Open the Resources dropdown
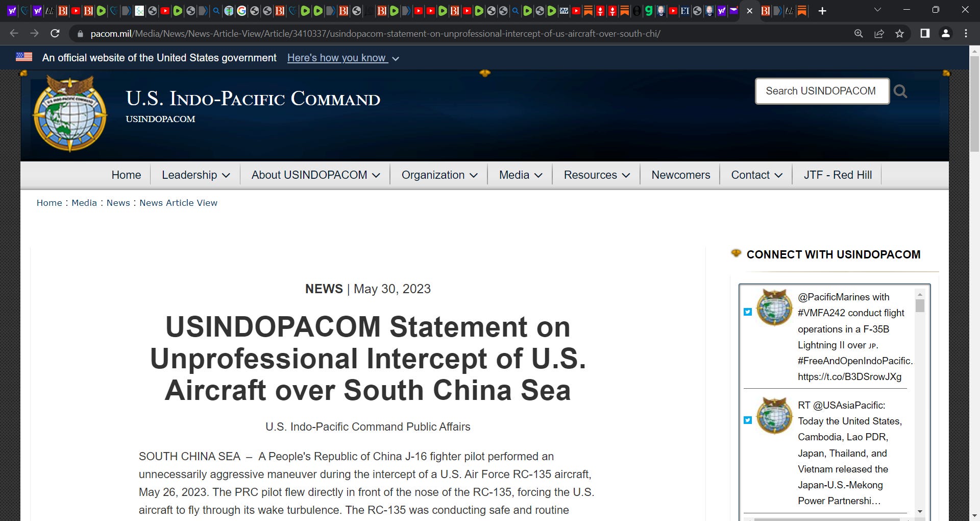Image resolution: width=980 pixels, height=521 pixels. click(x=597, y=175)
